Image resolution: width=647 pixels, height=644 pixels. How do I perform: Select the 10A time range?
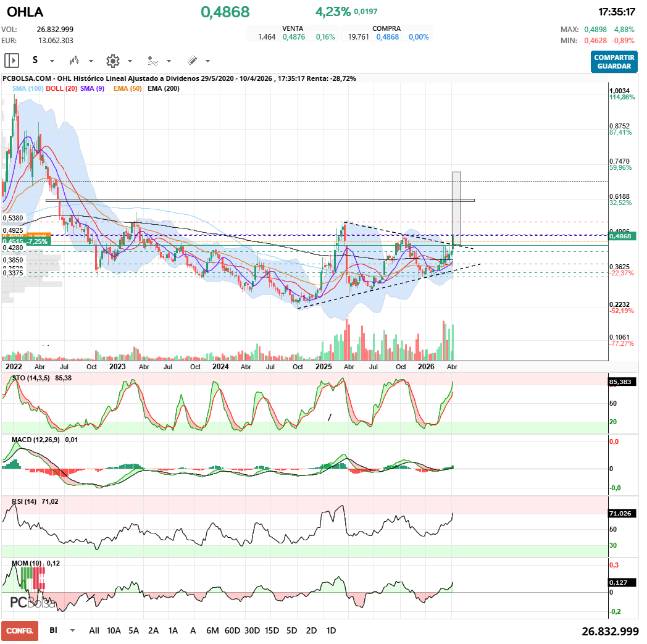[114, 630]
